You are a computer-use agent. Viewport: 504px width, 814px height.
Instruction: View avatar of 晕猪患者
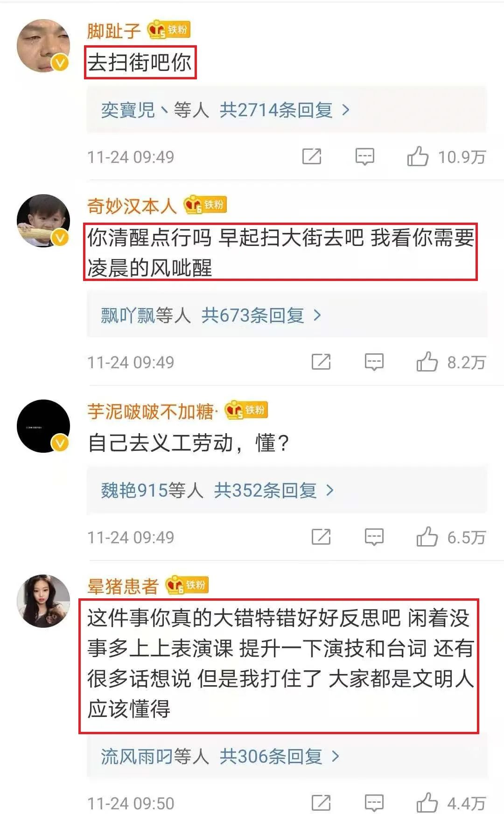click(43, 601)
